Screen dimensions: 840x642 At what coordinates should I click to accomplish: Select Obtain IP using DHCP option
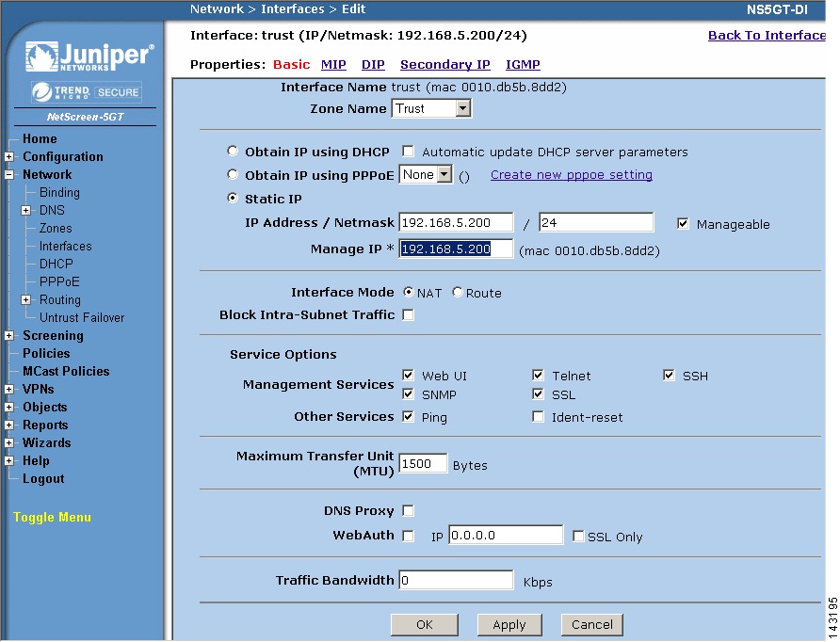coord(232,151)
